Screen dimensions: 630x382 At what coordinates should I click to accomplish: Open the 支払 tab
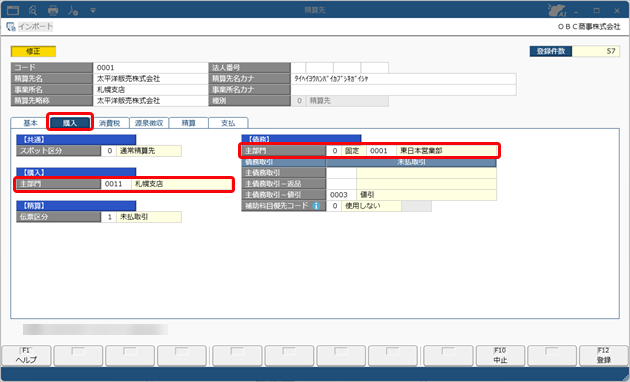(228, 123)
